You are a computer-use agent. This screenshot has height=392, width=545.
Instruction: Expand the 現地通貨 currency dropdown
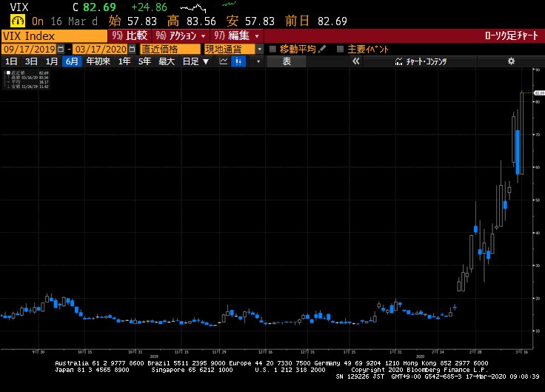coord(260,50)
